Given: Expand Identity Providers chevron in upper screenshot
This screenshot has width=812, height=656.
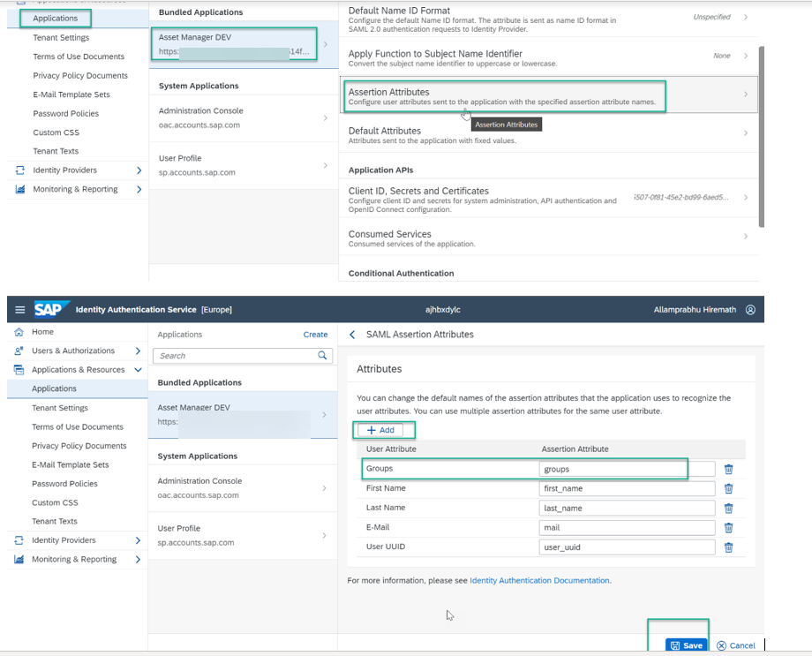Looking at the screenshot, I should pos(139,170).
